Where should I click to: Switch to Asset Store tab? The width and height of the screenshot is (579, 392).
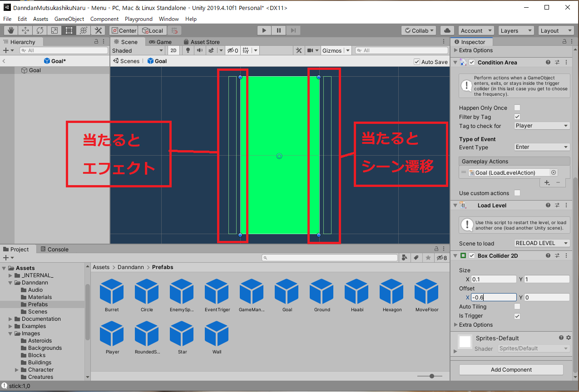[x=201, y=42]
